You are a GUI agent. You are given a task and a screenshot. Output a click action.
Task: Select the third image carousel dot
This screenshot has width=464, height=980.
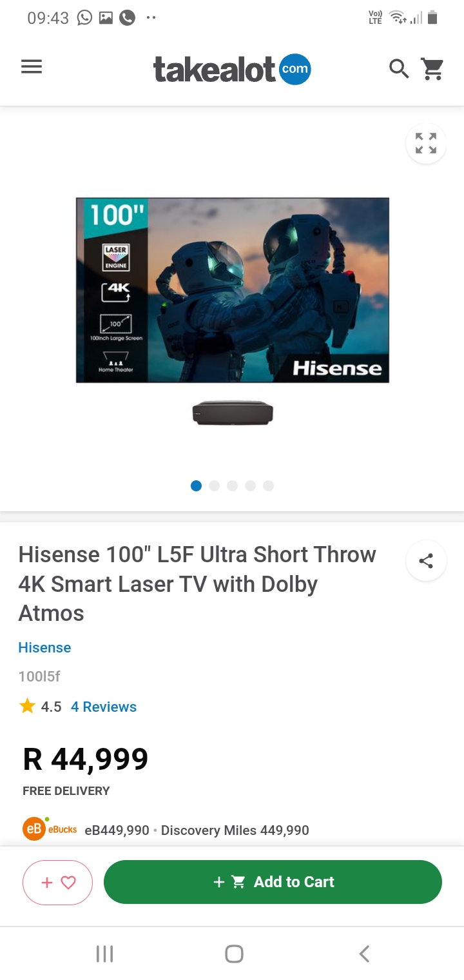[x=233, y=485]
